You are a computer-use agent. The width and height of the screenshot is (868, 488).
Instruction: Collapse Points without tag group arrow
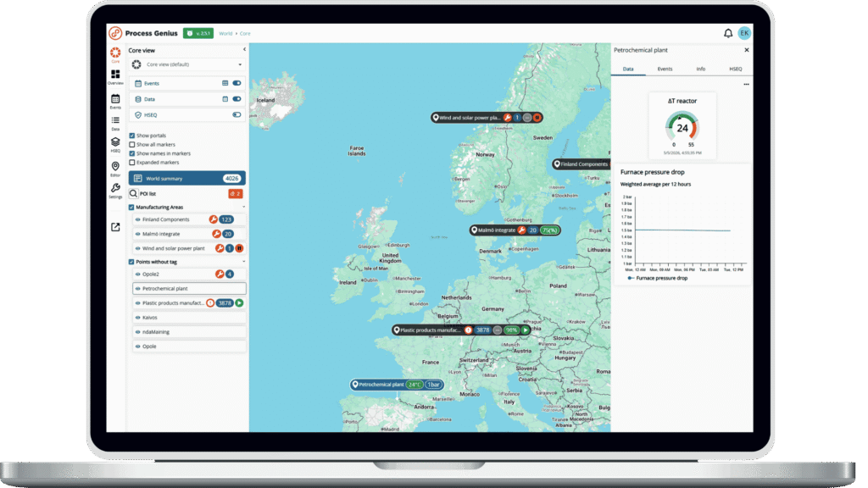click(243, 262)
